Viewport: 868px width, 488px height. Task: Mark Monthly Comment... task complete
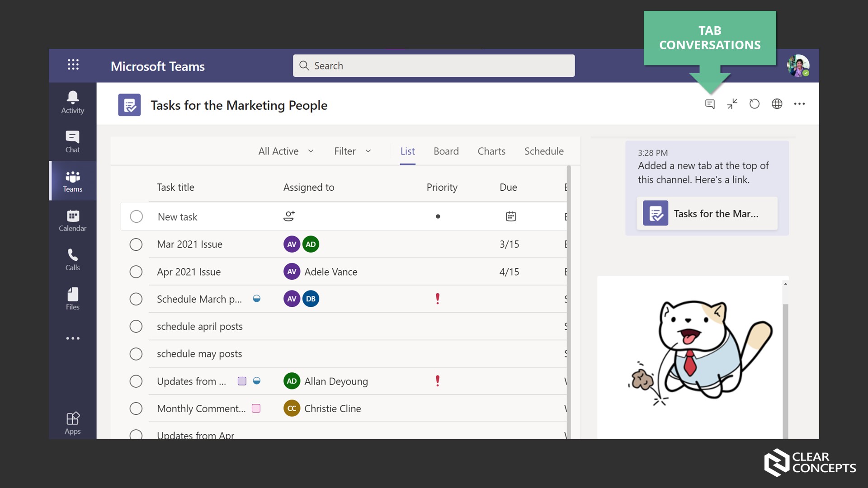[x=136, y=408]
